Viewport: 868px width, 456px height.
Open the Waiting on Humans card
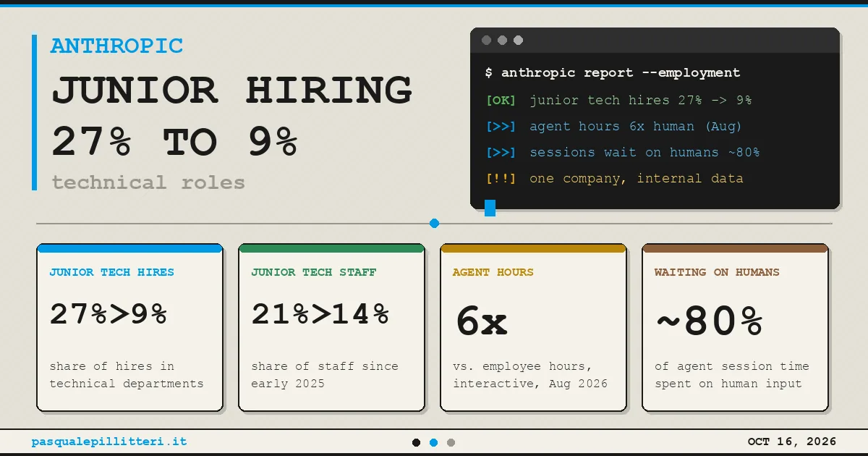735,328
